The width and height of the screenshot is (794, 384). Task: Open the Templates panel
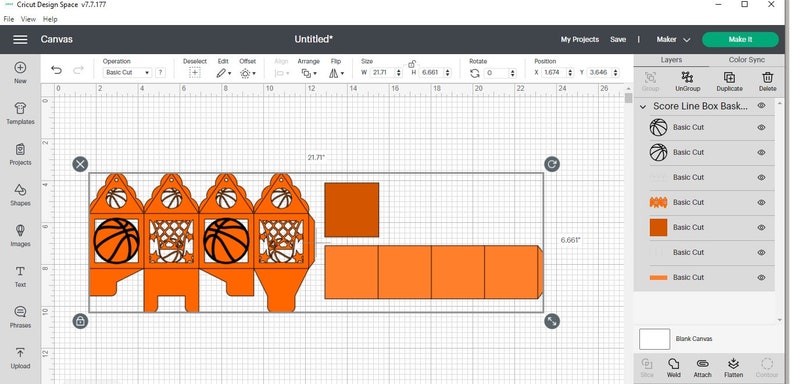20,108
